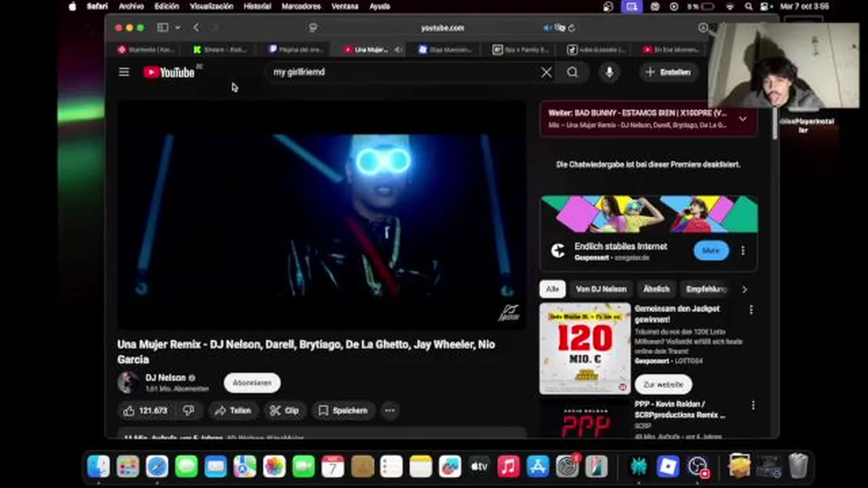This screenshot has height=488, width=868.
Task: Open the Historial menu
Action: pyautogui.click(x=258, y=6)
